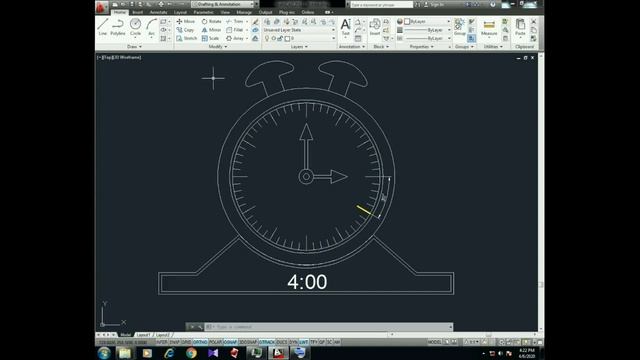
Task: Select the Circle tool
Action: coord(135,27)
